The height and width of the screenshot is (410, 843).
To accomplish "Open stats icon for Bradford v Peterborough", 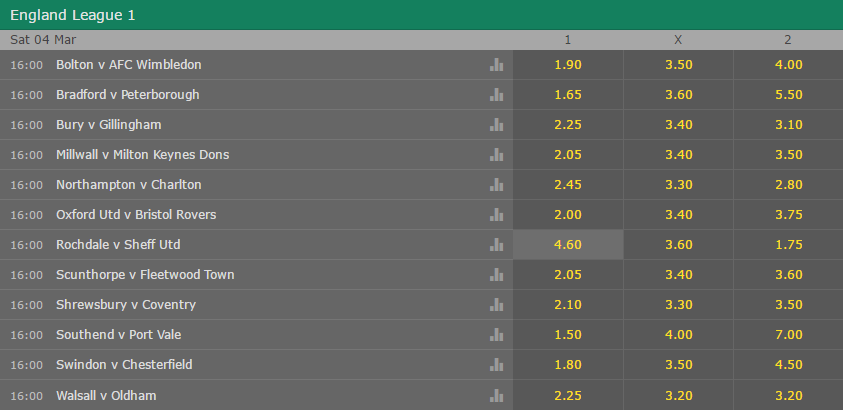I will [x=496, y=95].
